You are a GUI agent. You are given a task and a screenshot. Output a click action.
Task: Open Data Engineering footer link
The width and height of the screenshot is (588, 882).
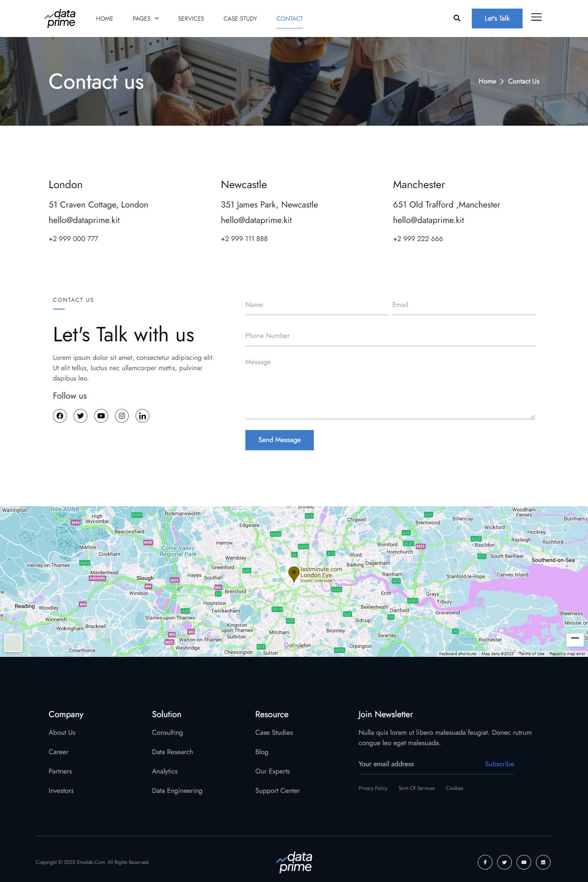click(177, 791)
